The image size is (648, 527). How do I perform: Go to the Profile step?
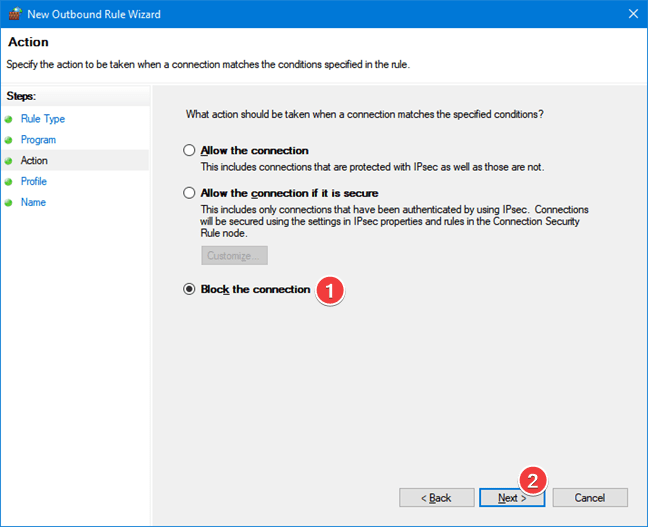pyautogui.click(x=33, y=181)
